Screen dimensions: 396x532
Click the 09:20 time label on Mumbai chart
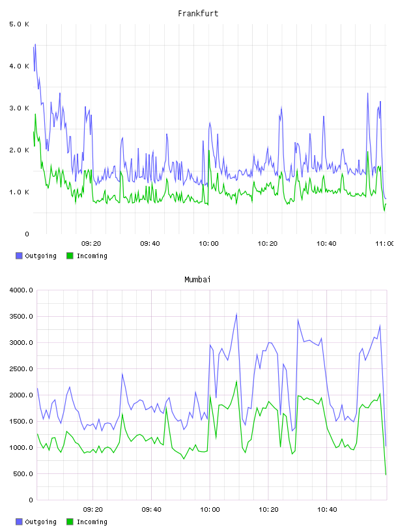click(92, 510)
